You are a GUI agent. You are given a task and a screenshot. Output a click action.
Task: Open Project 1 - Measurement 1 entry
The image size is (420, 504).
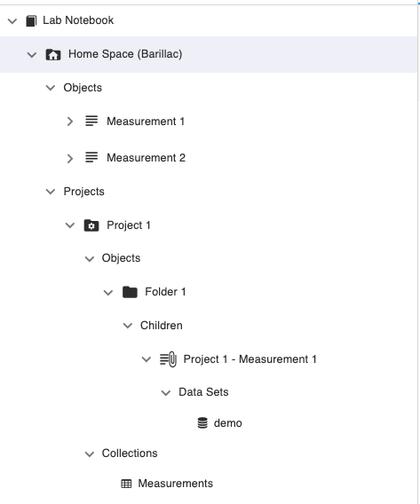pos(250,359)
